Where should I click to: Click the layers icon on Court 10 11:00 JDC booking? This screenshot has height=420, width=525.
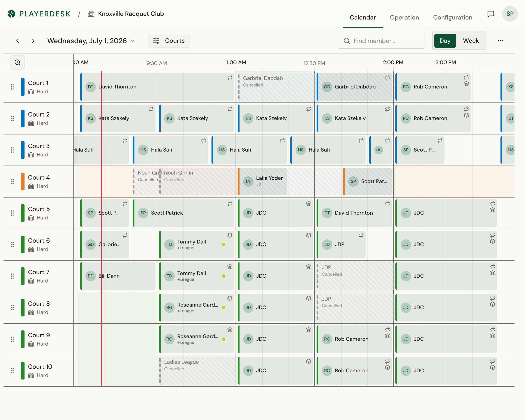click(x=308, y=362)
